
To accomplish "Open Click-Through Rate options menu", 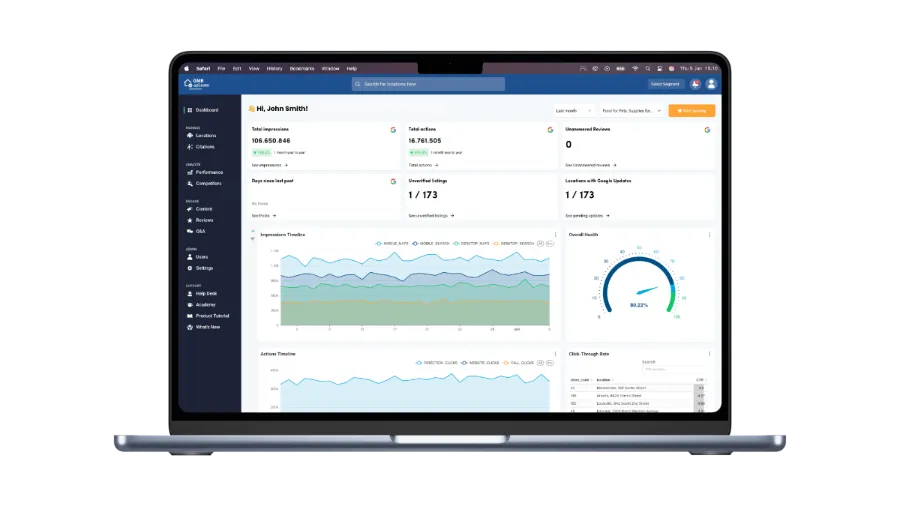I will 709,354.
